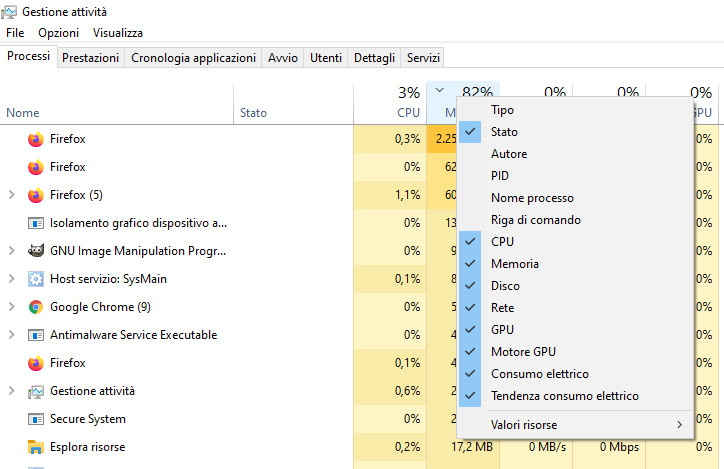
Task: Enable the PID column in context menu
Action: click(x=501, y=176)
